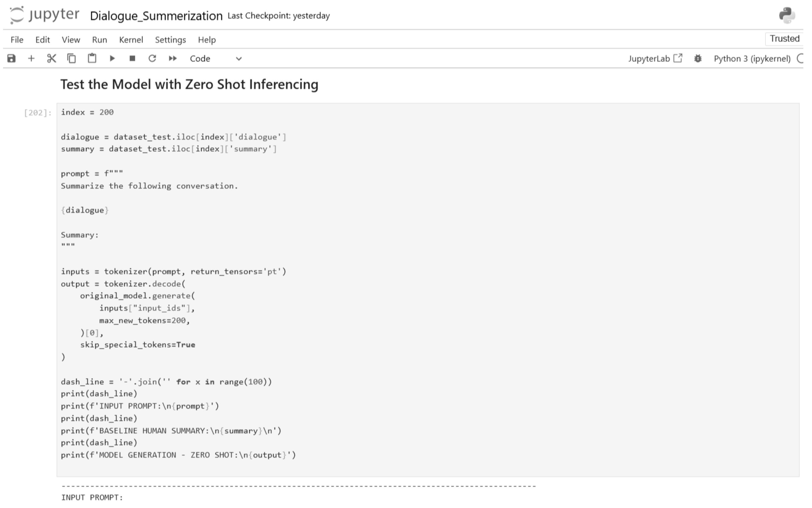Cut the selected cell with scissors icon
Image resolution: width=812 pixels, height=508 pixels.
pyautogui.click(x=51, y=58)
